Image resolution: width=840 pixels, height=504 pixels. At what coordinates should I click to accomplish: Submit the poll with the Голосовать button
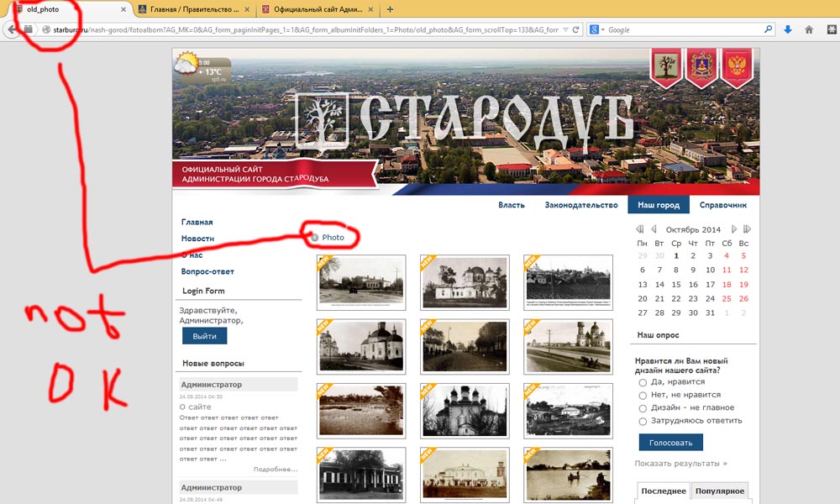[670, 443]
